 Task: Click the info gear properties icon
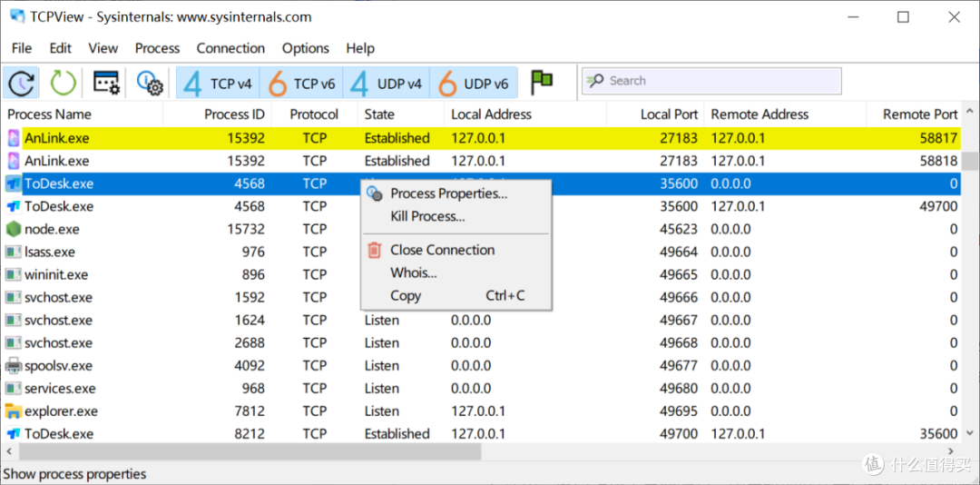tap(150, 83)
